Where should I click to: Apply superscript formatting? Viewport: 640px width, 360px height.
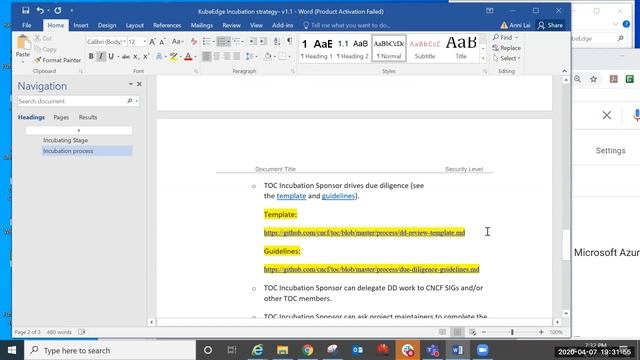point(146,56)
